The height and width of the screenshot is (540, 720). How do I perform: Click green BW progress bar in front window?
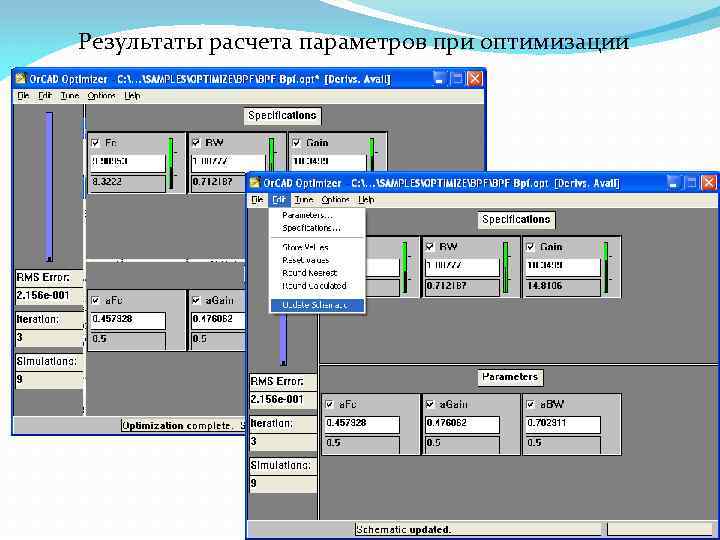(x=506, y=267)
